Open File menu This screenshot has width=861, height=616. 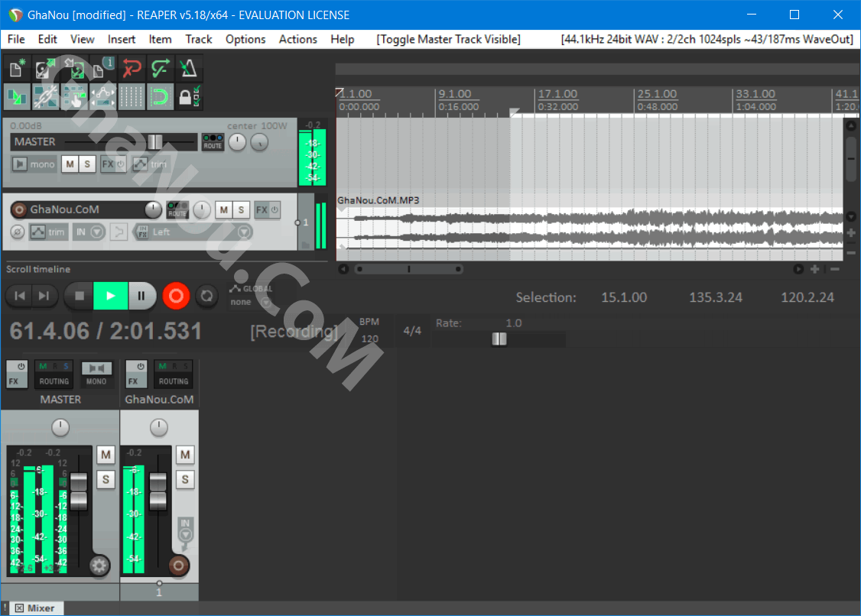(16, 39)
